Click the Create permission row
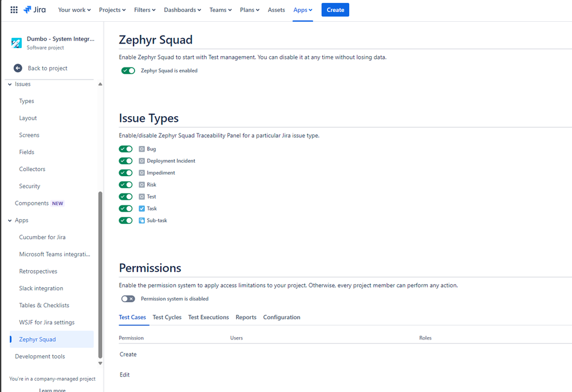Viewport: 572px width, 392px height. point(128,354)
